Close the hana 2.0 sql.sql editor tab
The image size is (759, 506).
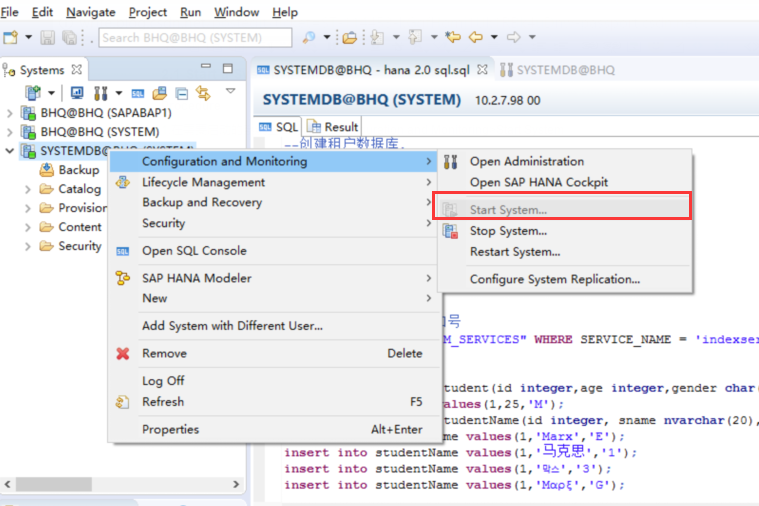[482, 70]
